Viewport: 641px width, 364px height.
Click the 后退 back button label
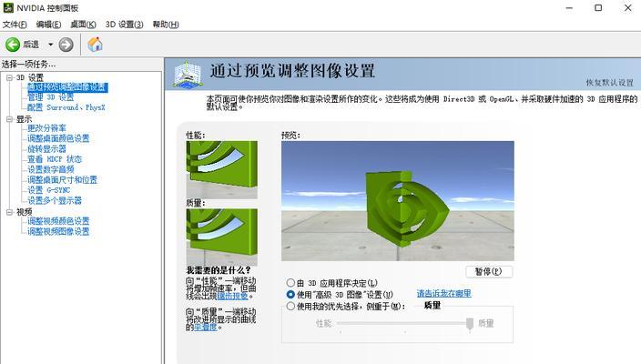(31, 44)
